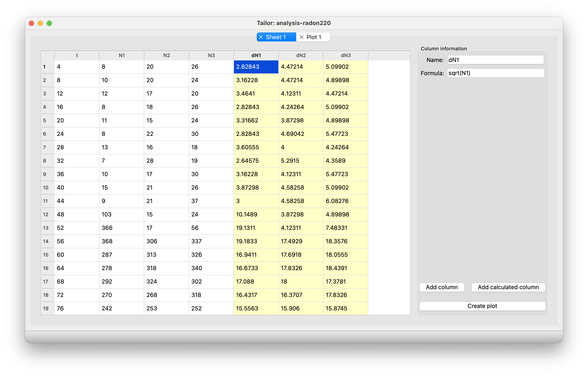Click the Add column button
This screenshot has width=588, height=376.
pyautogui.click(x=442, y=287)
